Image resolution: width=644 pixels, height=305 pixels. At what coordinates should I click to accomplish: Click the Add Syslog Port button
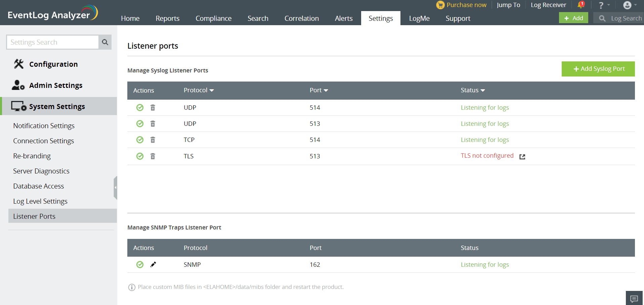point(598,69)
